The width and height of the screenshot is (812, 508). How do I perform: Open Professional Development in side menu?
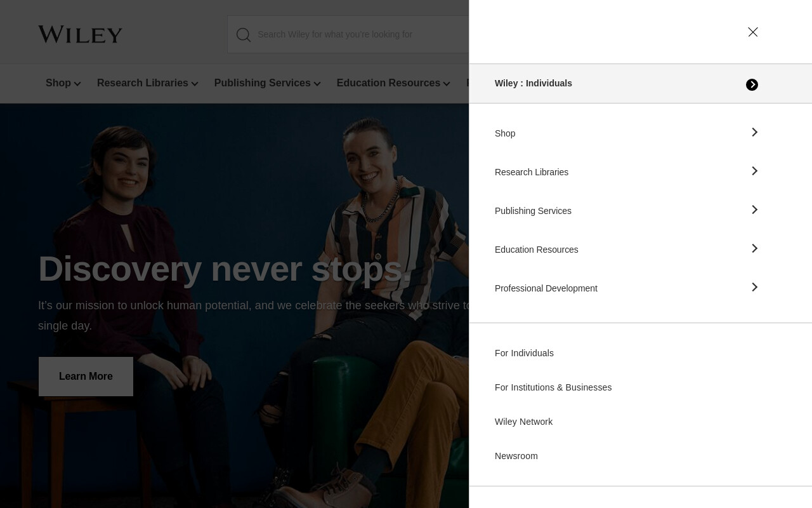pyautogui.click(x=546, y=288)
